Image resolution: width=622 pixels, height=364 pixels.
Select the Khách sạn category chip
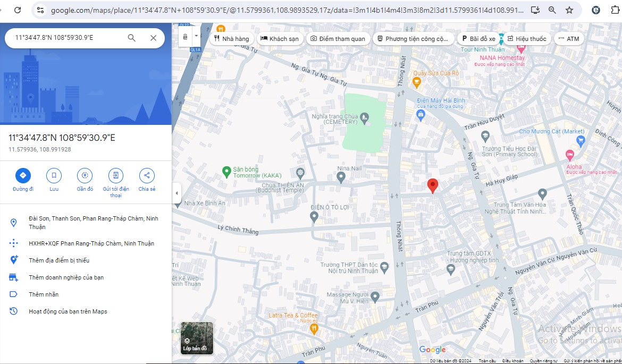tap(280, 39)
